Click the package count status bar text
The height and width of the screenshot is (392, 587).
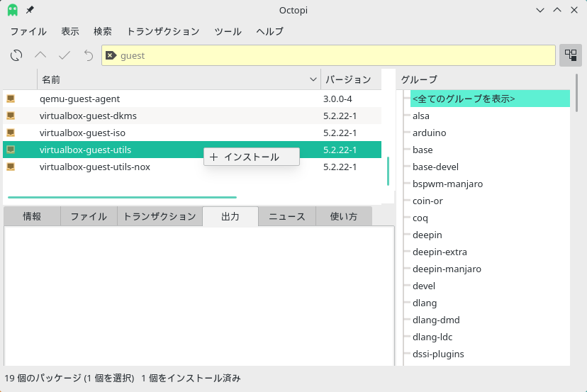point(69,378)
